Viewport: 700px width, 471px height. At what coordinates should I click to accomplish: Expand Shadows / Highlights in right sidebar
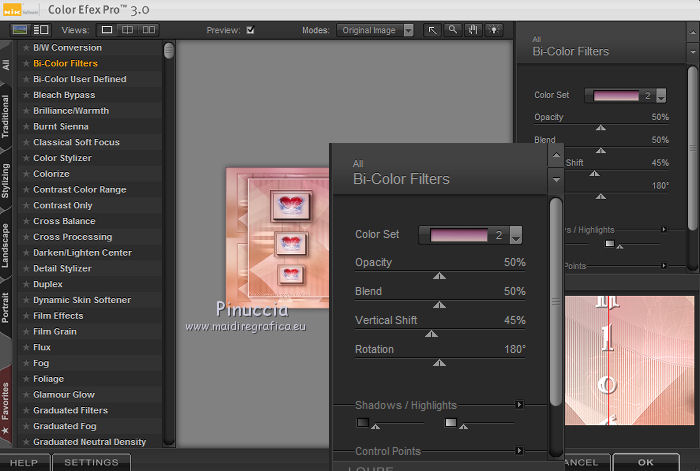pyautogui.click(x=664, y=229)
